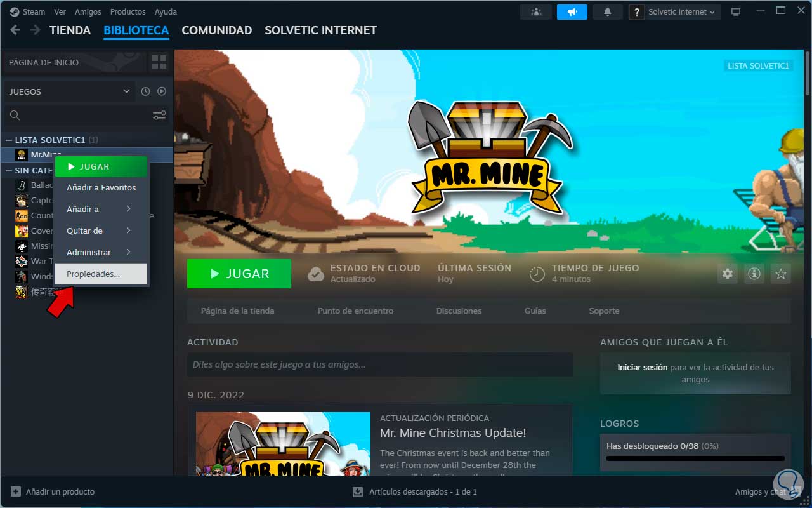The image size is (812, 508).
Task: Open the Amigos menu
Action: pyautogui.click(x=88, y=11)
